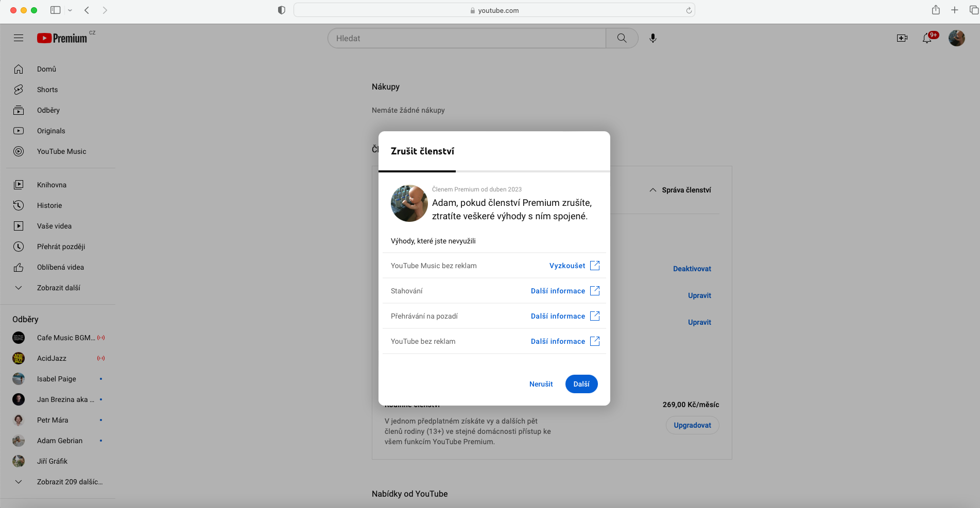
Task: Click the create video camera icon
Action: click(902, 38)
